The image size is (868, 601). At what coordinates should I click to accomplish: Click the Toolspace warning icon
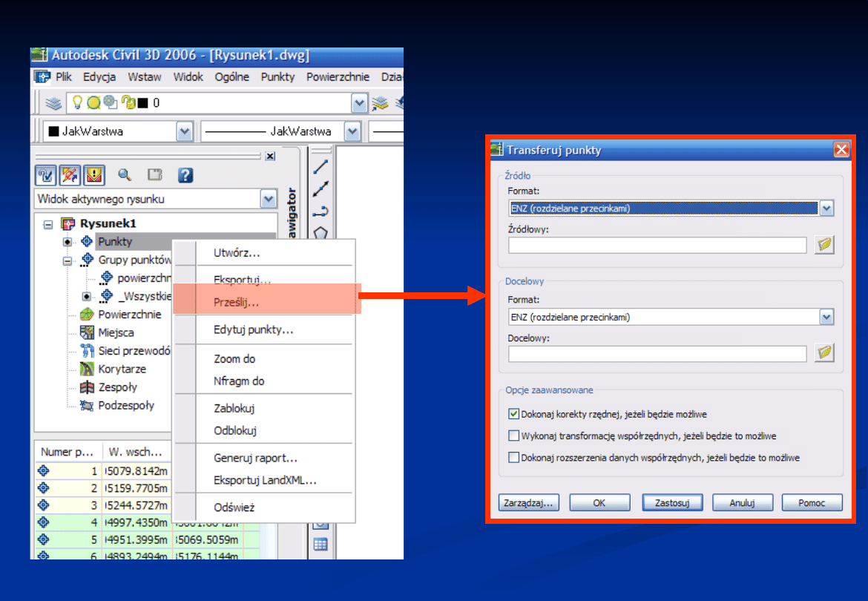pyautogui.click(x=94, y=175)
